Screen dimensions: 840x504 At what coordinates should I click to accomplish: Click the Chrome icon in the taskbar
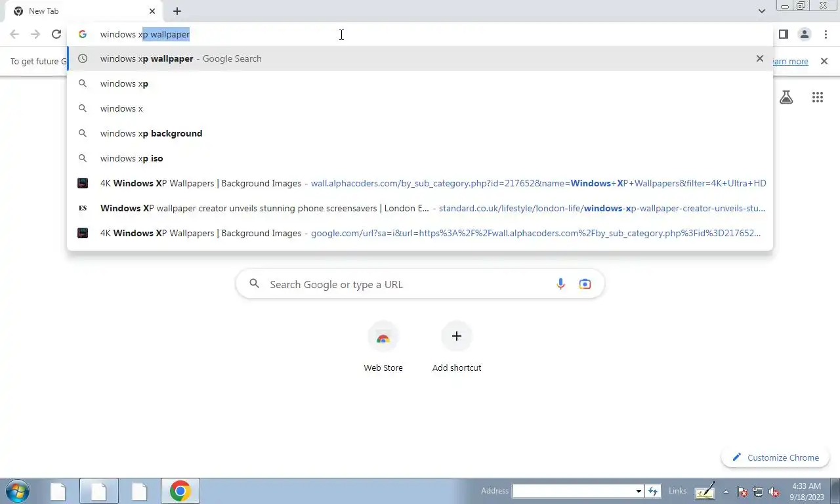tap(180, 491)
